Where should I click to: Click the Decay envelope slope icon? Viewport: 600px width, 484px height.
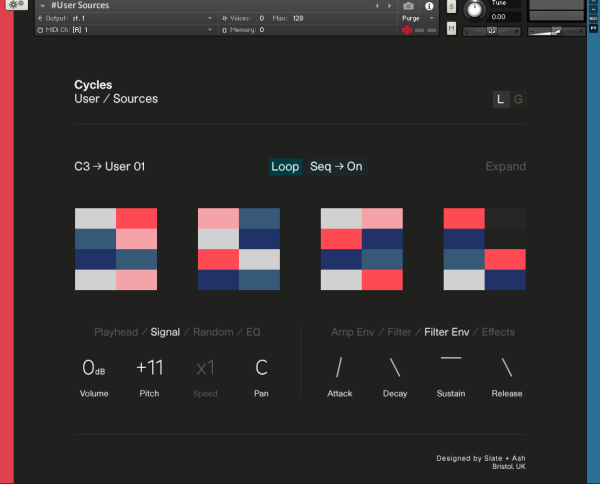[x=395, y=367]
